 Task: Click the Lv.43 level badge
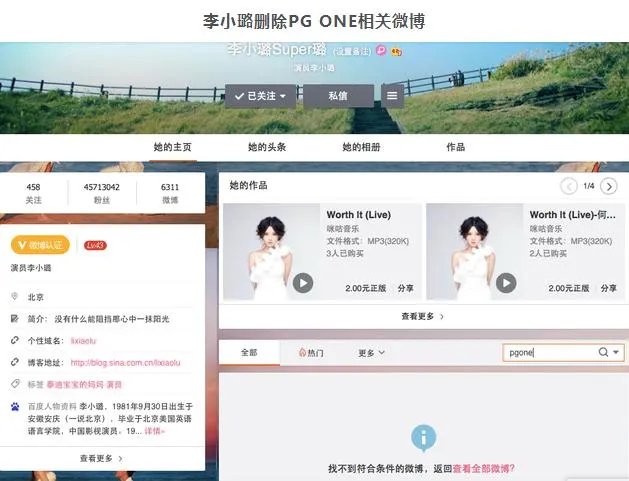(95, 245)
